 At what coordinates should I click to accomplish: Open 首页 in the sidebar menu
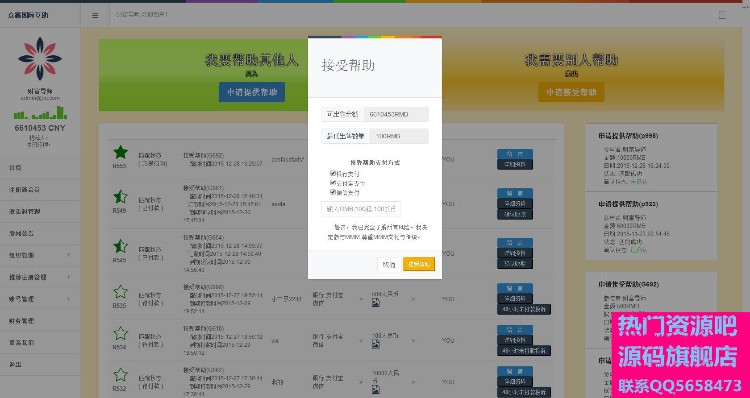click(x=40, y=168)
